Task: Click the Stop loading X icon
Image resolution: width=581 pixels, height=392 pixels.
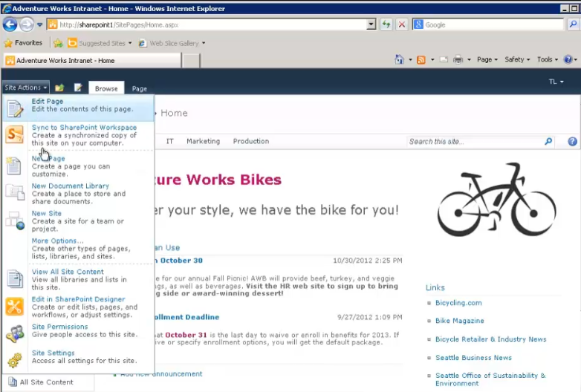Action: [402, 24]
